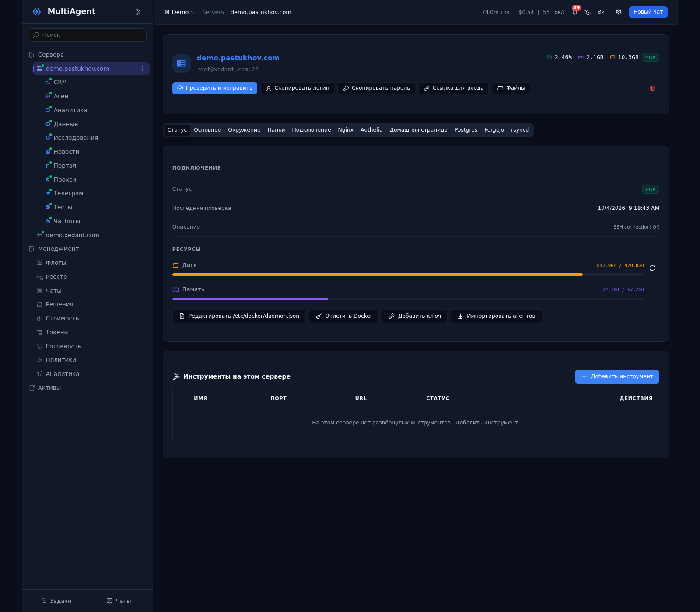Switch to the Postgres tab
The height and width of the screenshot is (612, 700).
(x=466, y=130)
